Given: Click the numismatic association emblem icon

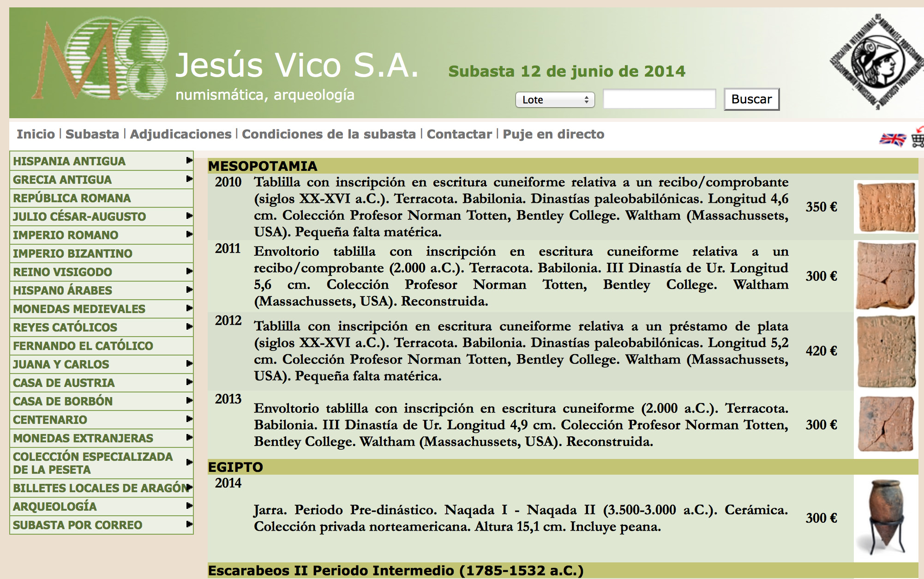Looking at the screenshot, I should coord(876,61).
